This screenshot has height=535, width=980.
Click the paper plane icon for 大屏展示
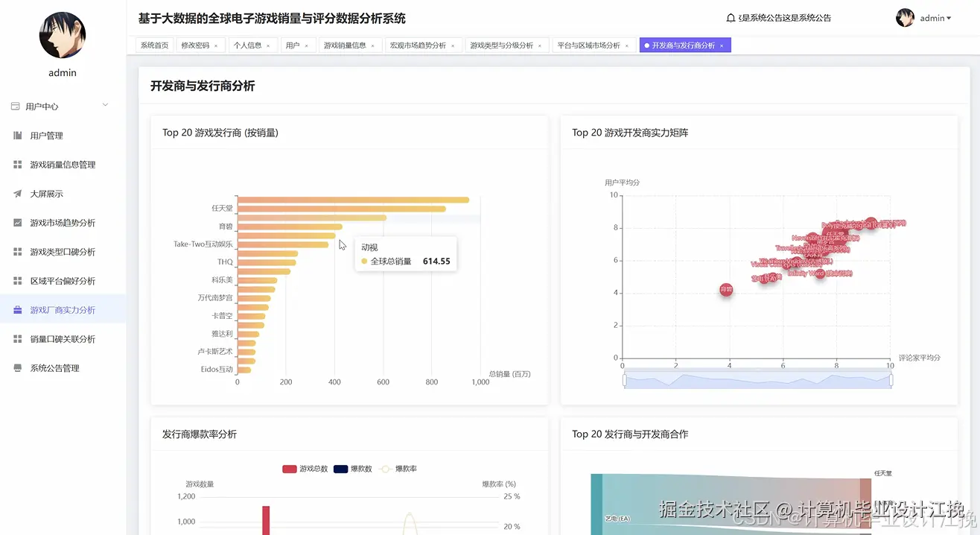[18, 194]
